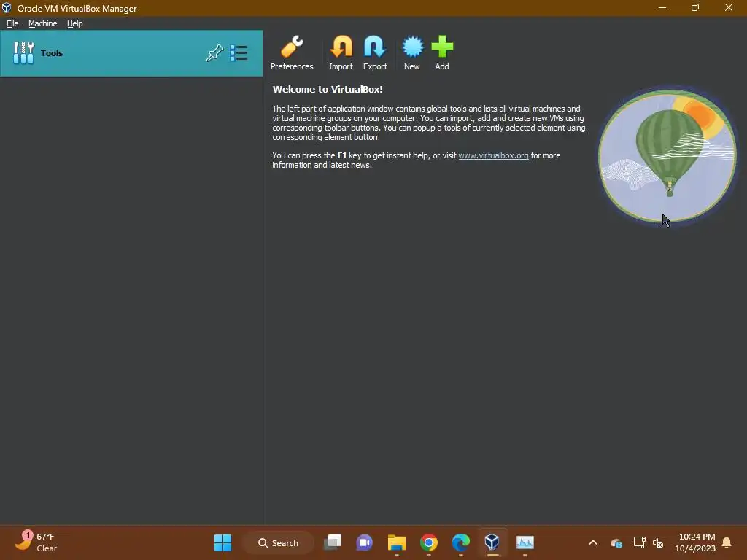Click the OneDrive cloud tray icon

pyautogui.click(x=616, y=542)
